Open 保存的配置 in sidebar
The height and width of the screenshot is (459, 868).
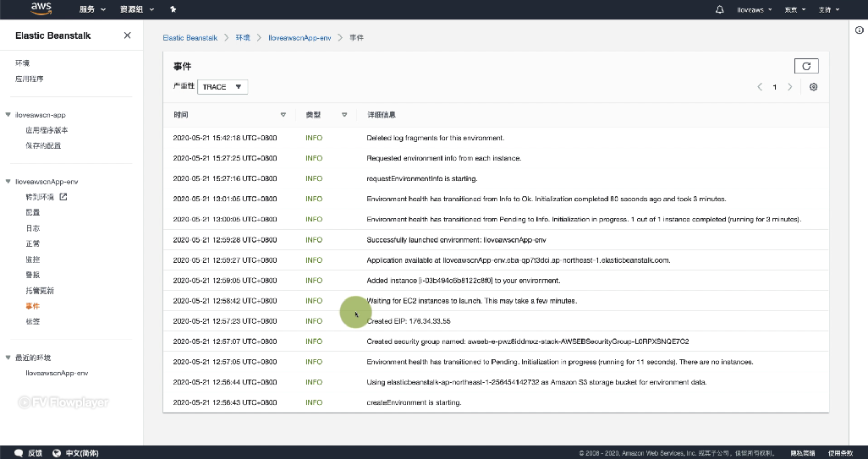[x=43, y=145]
